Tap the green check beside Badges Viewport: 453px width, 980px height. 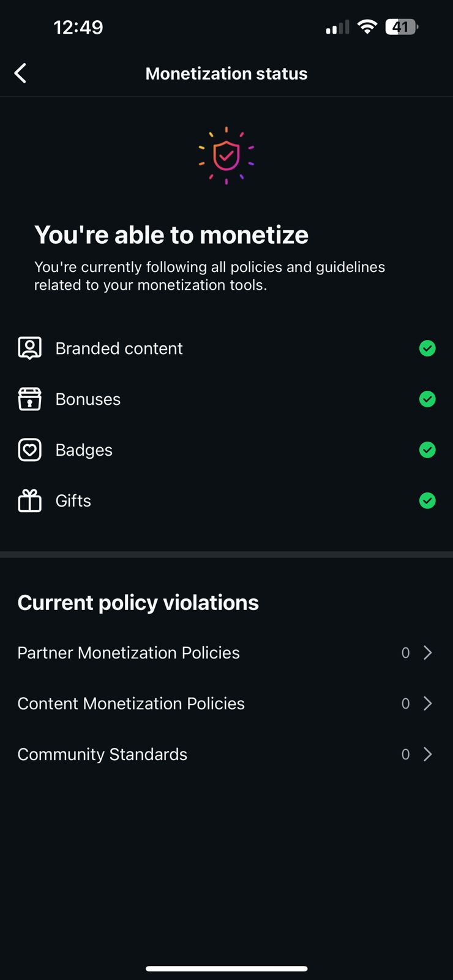tap(427, 450)
